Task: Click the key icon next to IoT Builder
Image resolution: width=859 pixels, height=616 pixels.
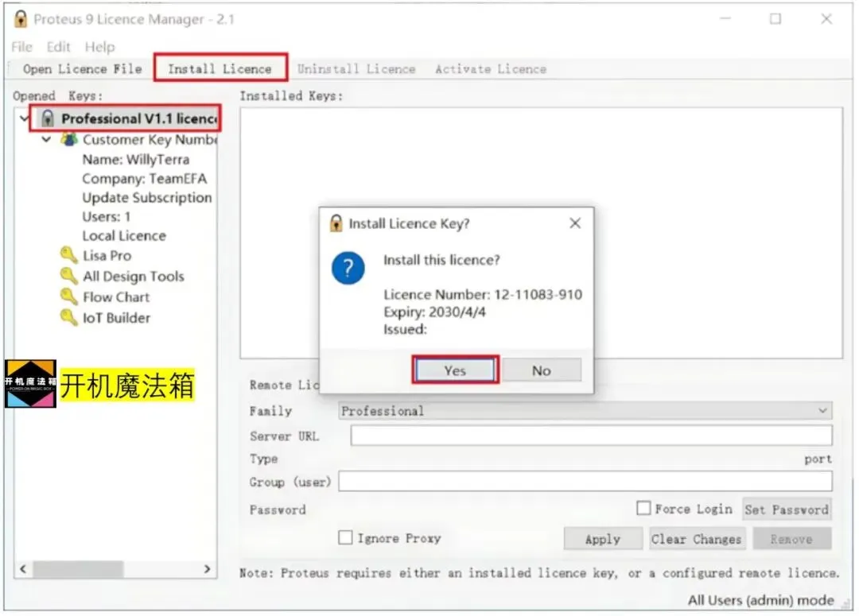Action: point(69,318)
